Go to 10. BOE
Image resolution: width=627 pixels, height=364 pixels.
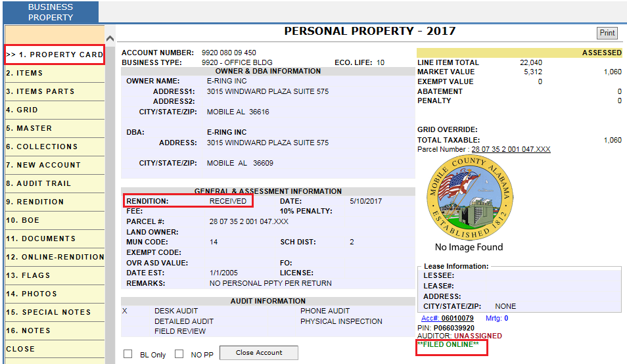click(x=55, y=220)
